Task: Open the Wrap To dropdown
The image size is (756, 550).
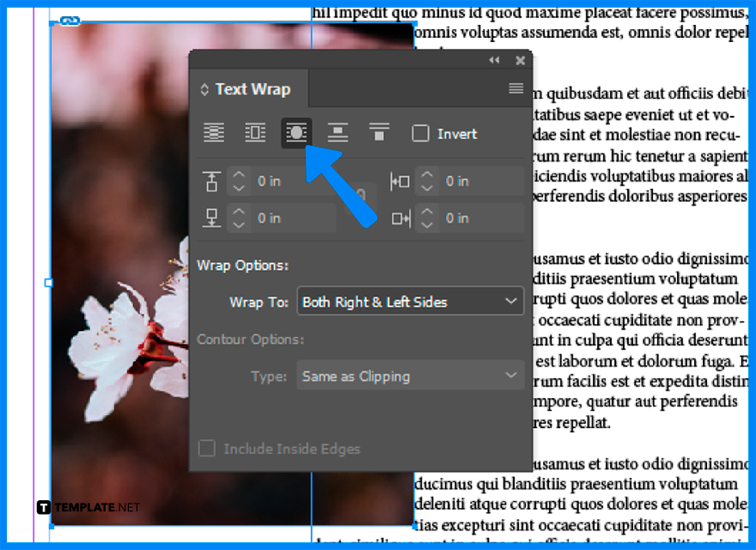Action: click(410, 301)
